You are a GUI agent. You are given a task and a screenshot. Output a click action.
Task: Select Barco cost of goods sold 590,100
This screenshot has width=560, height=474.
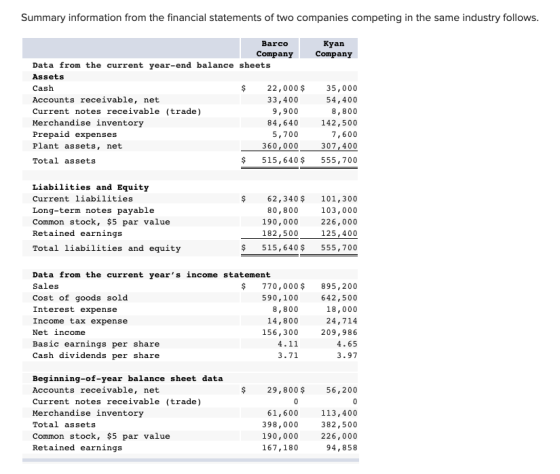point(280,298)
